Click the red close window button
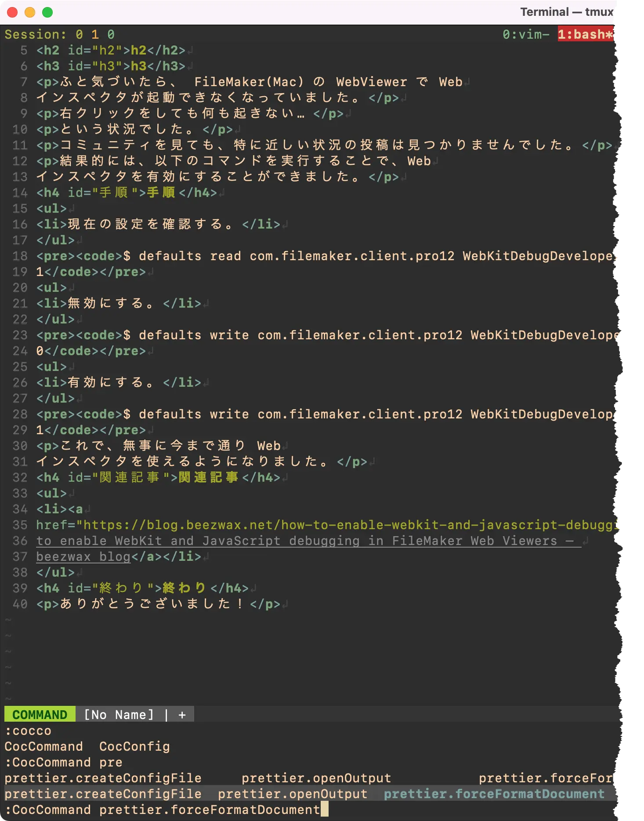Screen dimensions: 644x821 click(x=12, y=12)
